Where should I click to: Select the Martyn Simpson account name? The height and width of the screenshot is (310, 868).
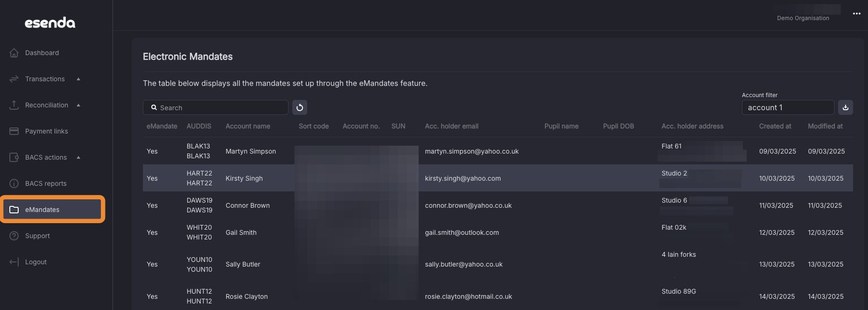251,151
